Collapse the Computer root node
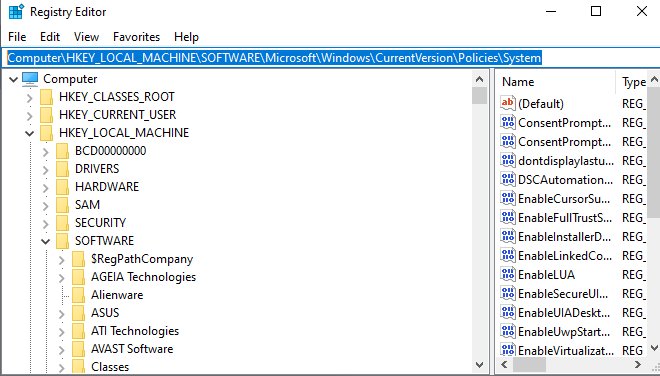Screen dimensions: 660x376 (13, 79)
